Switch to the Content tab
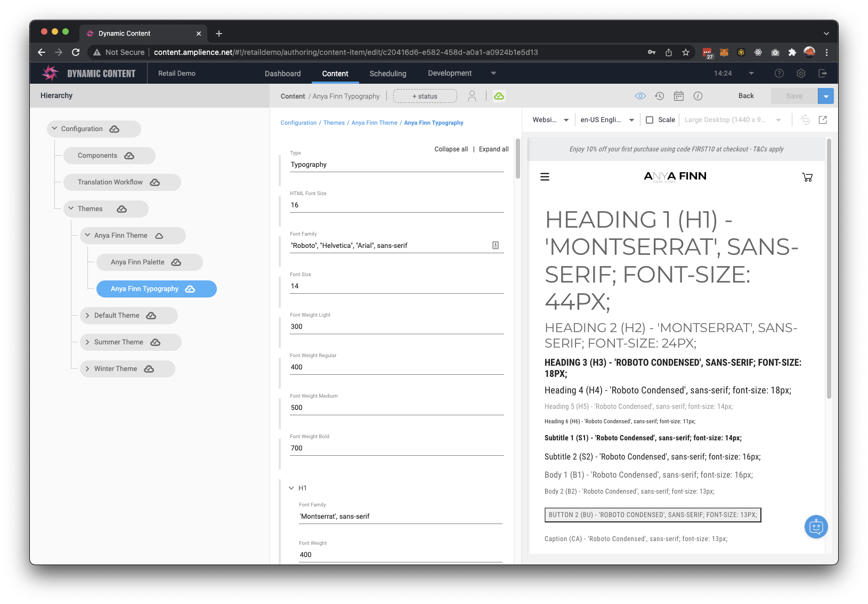 pyautogui.click(x=335, y=74)
